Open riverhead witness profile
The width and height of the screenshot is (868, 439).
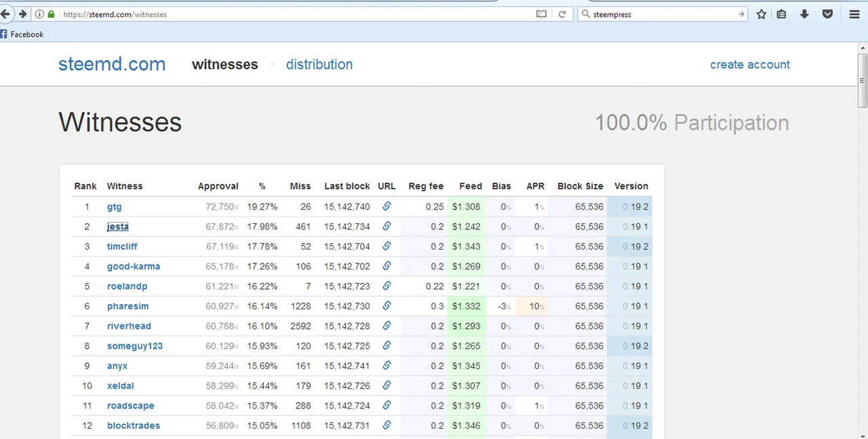pos(129,326)
